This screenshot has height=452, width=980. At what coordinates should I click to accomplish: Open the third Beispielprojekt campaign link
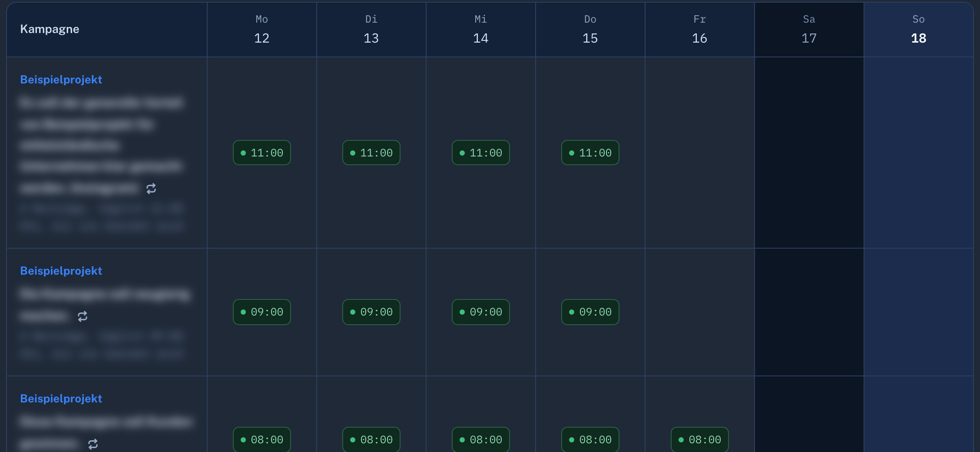click(x=61, y=399)
